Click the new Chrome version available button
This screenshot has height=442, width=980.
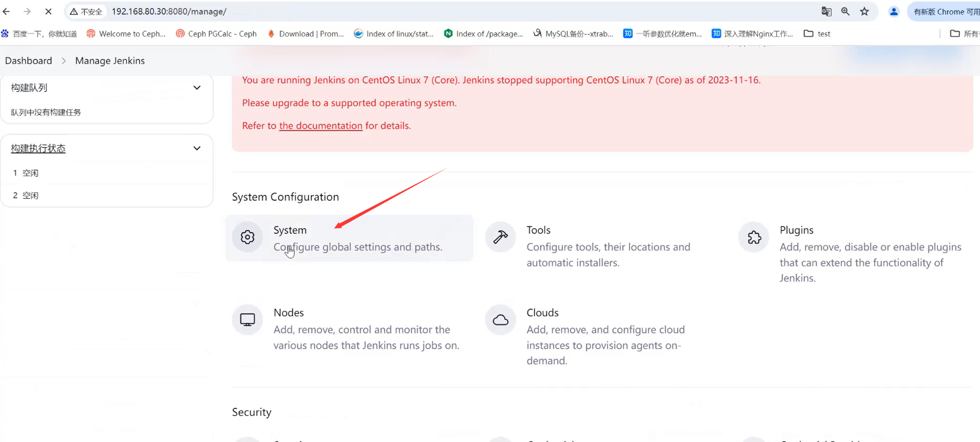[944, 12]
